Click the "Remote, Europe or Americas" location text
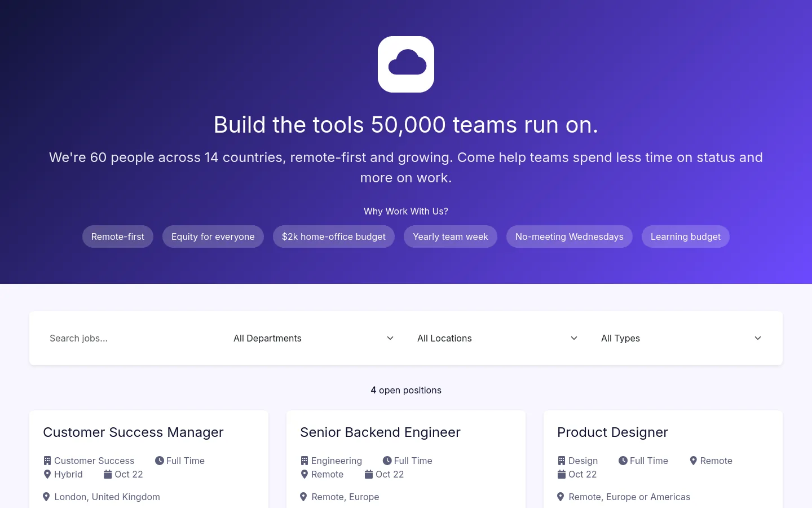812x508 pixels. pos(629,497)
